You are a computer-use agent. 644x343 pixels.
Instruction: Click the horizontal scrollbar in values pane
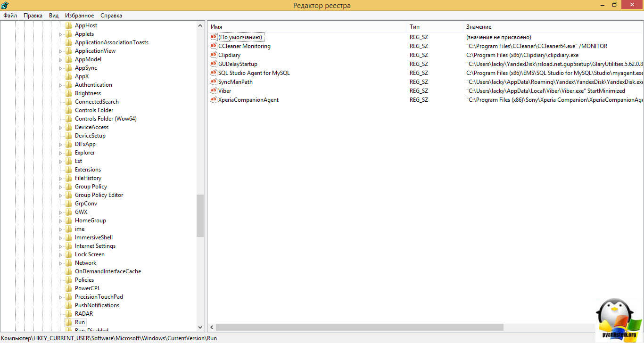click(359, 327)
